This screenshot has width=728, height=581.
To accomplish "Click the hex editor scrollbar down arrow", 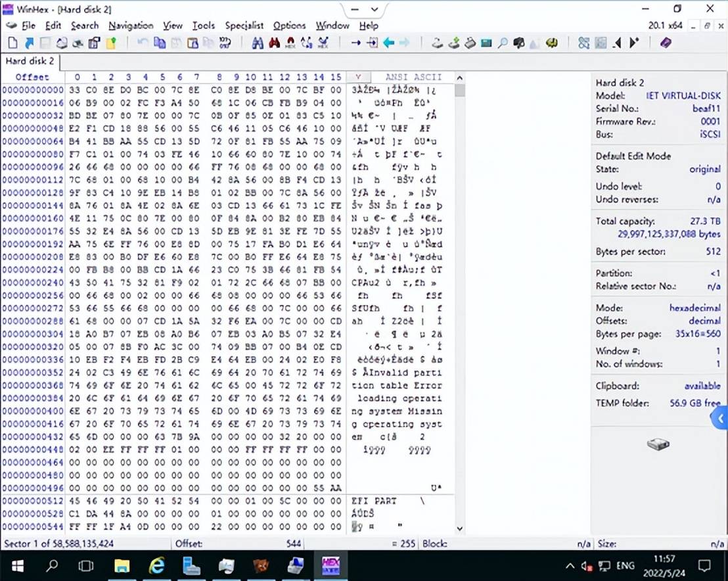I will click(459, 528).
